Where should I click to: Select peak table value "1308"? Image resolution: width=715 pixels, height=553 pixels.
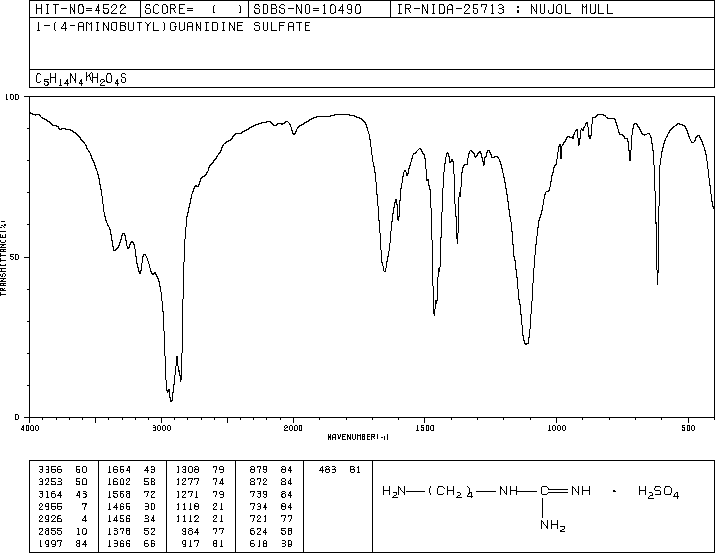click(x=187, y=470)
